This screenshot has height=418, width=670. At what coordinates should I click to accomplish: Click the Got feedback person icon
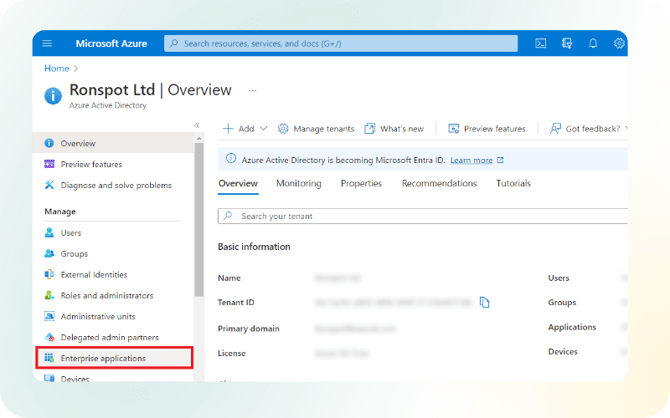tap(555, 129)
